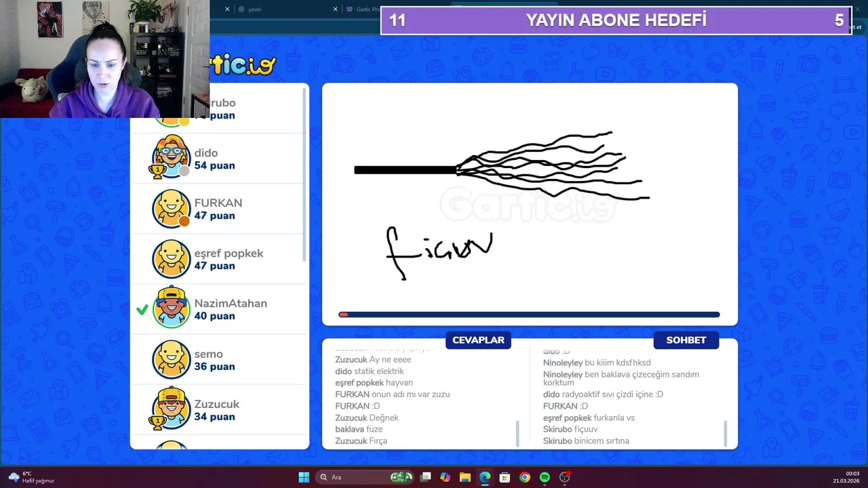Click chat message 'Skirubo fiçuuv'

coord(570,429)
